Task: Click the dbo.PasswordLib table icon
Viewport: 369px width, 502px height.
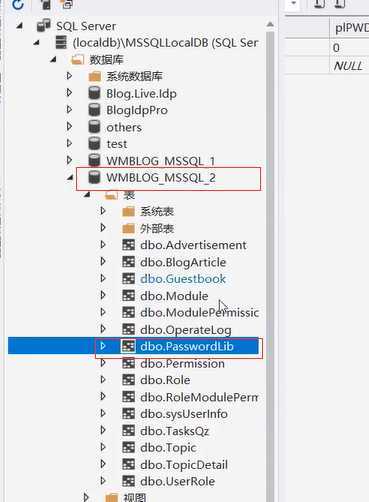Action: pos(128,346)
